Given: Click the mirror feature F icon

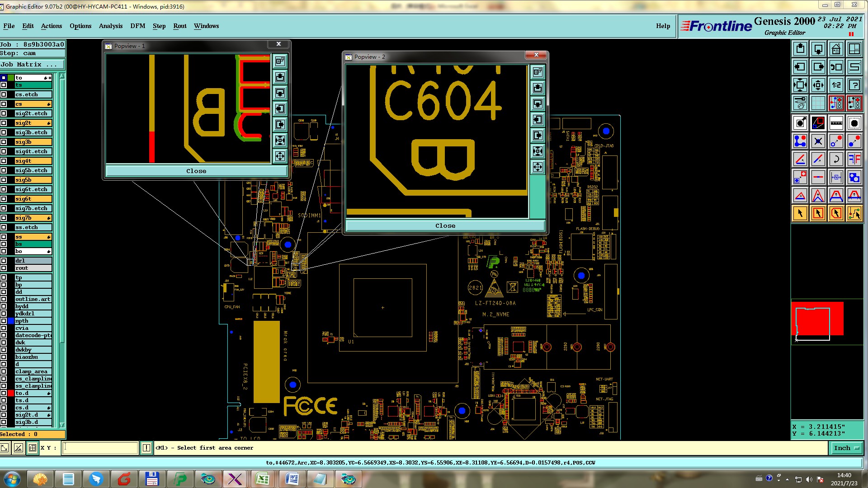Looking at the screenshot, I should click(x=854, y=159).
